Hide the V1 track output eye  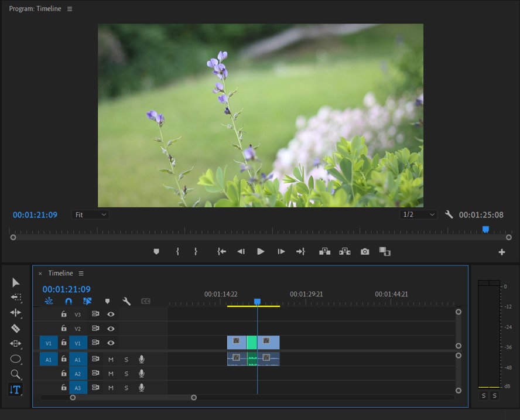pyautogui.click(x=111, y=343)
